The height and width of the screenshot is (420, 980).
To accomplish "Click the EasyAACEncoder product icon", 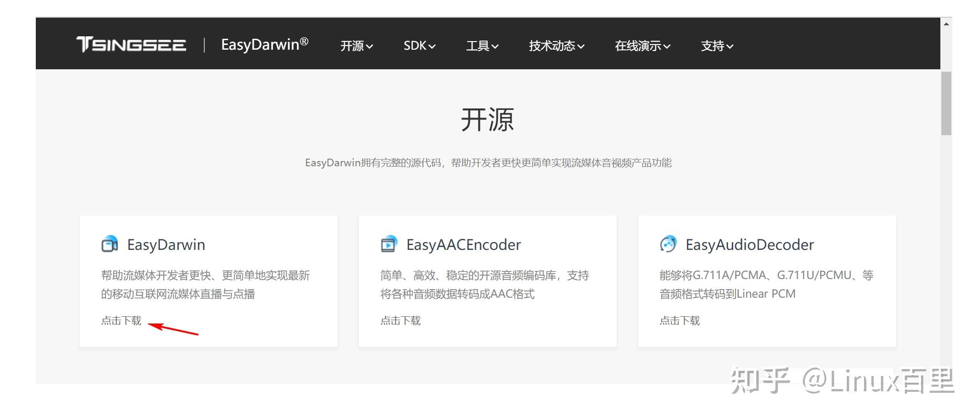I will tap(389, 244).
